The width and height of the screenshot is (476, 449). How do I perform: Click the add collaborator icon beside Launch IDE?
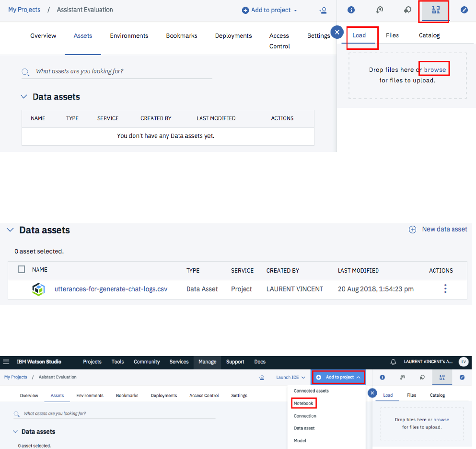(261, 378)
